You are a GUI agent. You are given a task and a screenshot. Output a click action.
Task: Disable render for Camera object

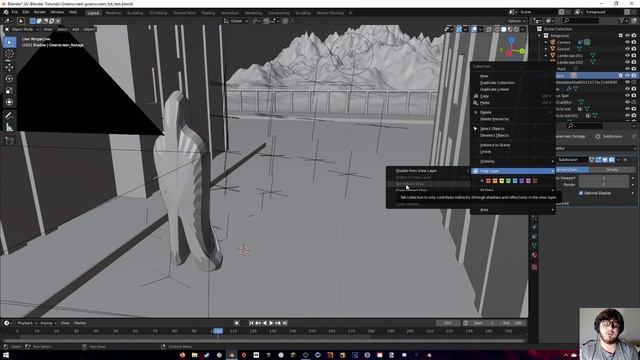pos(634,42)
